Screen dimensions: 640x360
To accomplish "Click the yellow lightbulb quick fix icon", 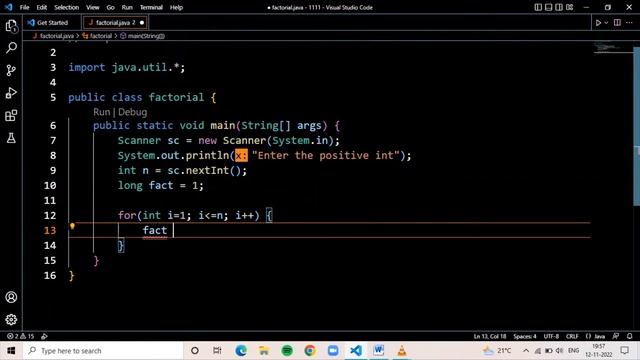I will (x=72, y=226).
